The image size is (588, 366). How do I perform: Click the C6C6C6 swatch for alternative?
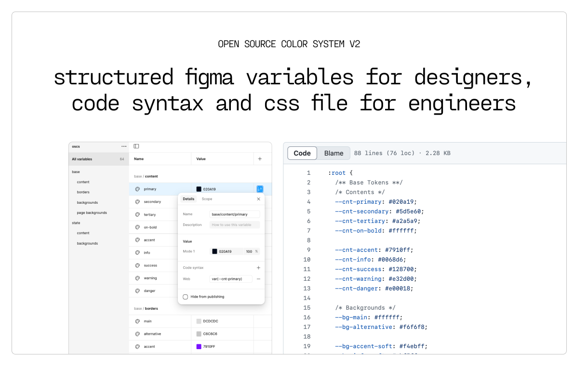coord(199,334)
